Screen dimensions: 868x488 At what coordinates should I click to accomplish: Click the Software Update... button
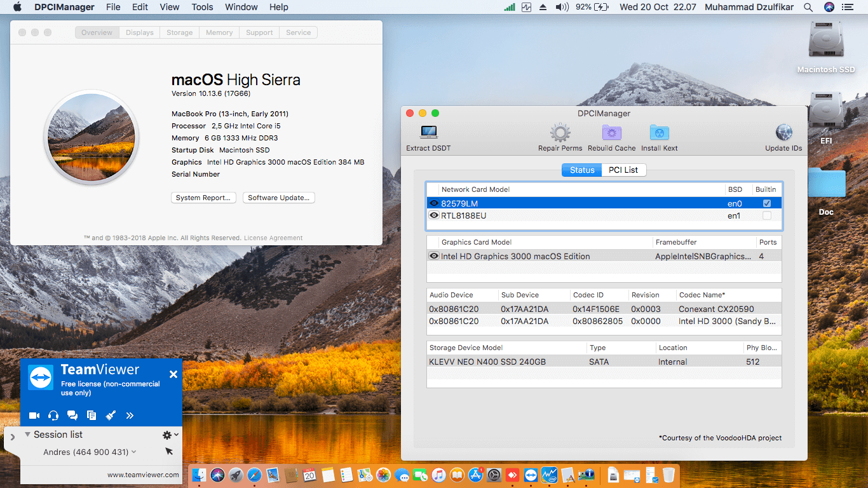pyautogui.click(x=279, y=198)
